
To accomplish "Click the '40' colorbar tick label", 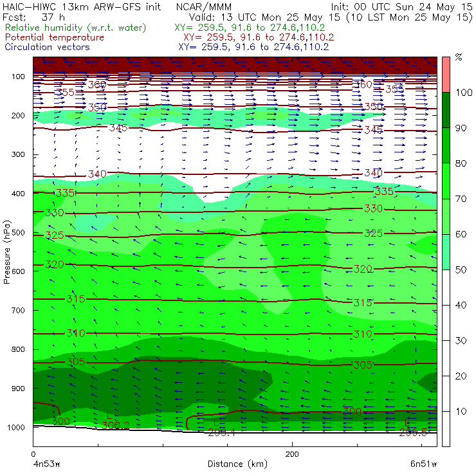I will pyautogui.click(x=461, y=305).
